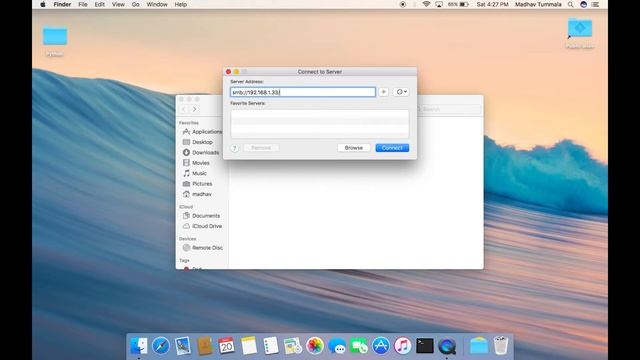
Task: Launch Safari from the Dock
Action: (161, 346)
